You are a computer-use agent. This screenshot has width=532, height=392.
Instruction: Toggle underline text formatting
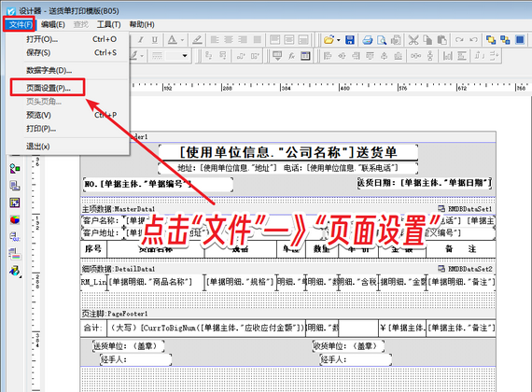[155, 40]
